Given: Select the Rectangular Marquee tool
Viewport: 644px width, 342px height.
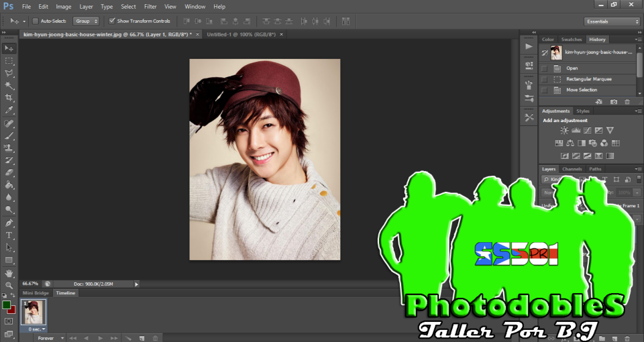Looking at the screenshot, I should tap(9, 61).
